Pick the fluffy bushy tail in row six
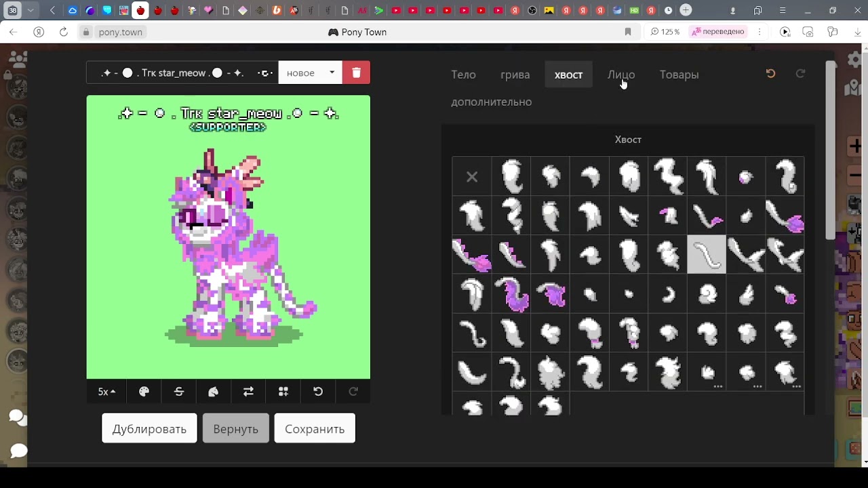The height and width of the screenshot is (488, 868). tap(551, 372)
